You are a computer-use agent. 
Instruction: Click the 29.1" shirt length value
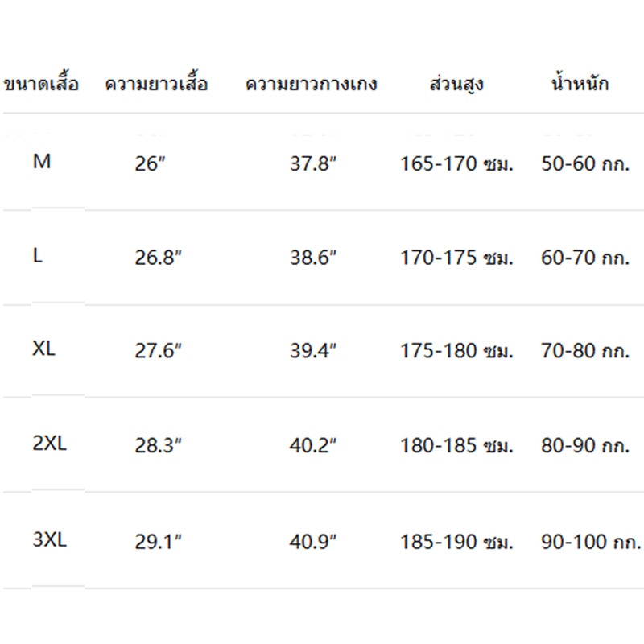158,542
